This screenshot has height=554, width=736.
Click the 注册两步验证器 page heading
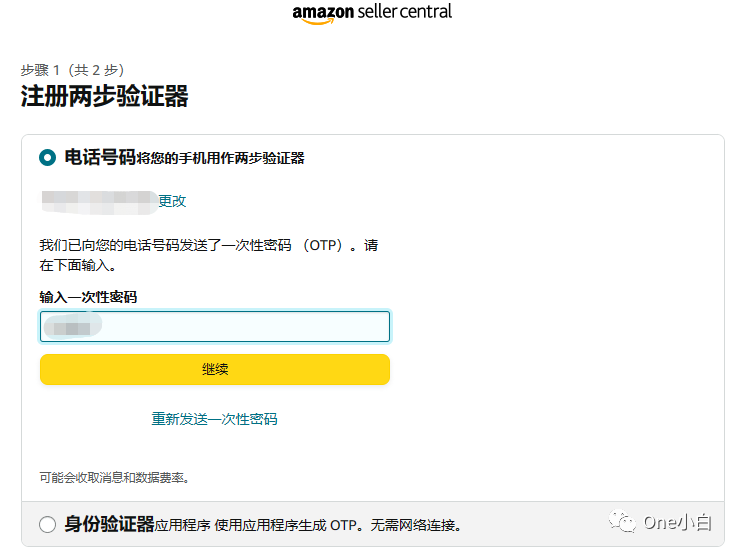click(104, 97)
